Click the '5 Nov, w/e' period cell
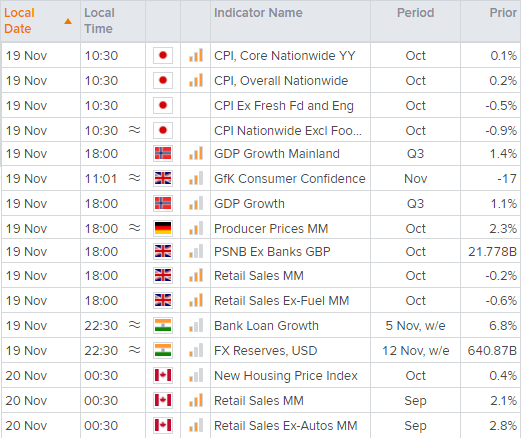This screenshot has width=521, height=438. click(x=415, y=325)
